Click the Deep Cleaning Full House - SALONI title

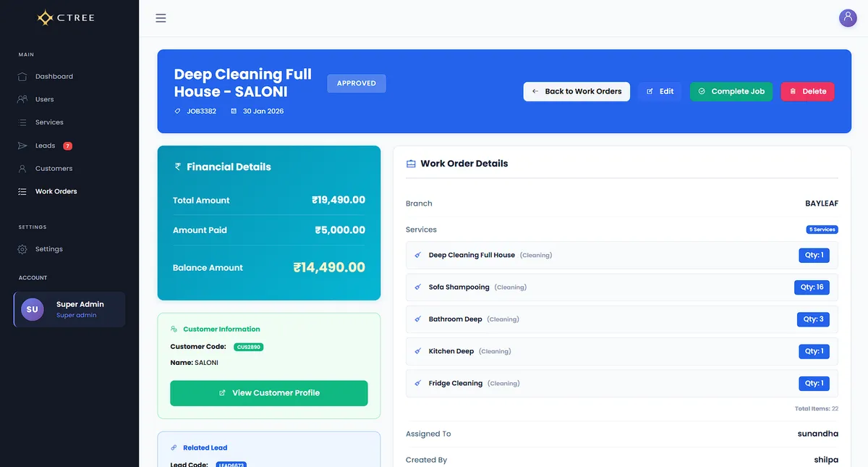243,83
